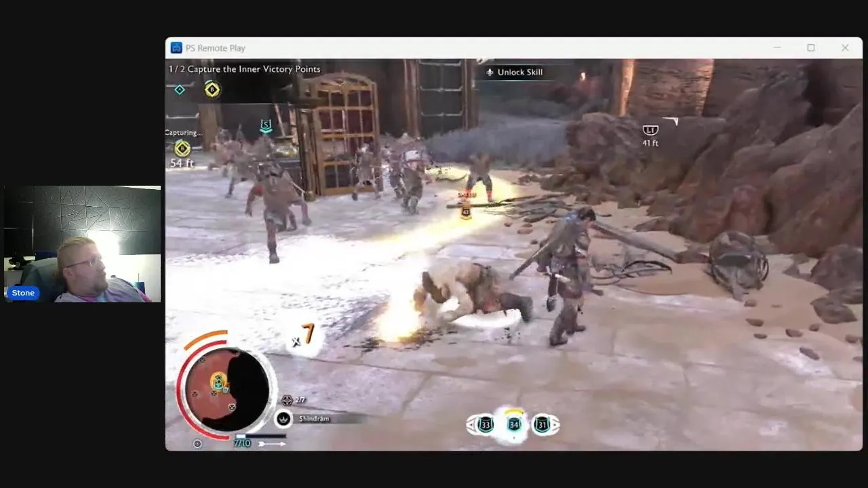The width and height of the screenshot is (868, 488).
Task: Click the arrow ammo icon
Action: [272, 444]
